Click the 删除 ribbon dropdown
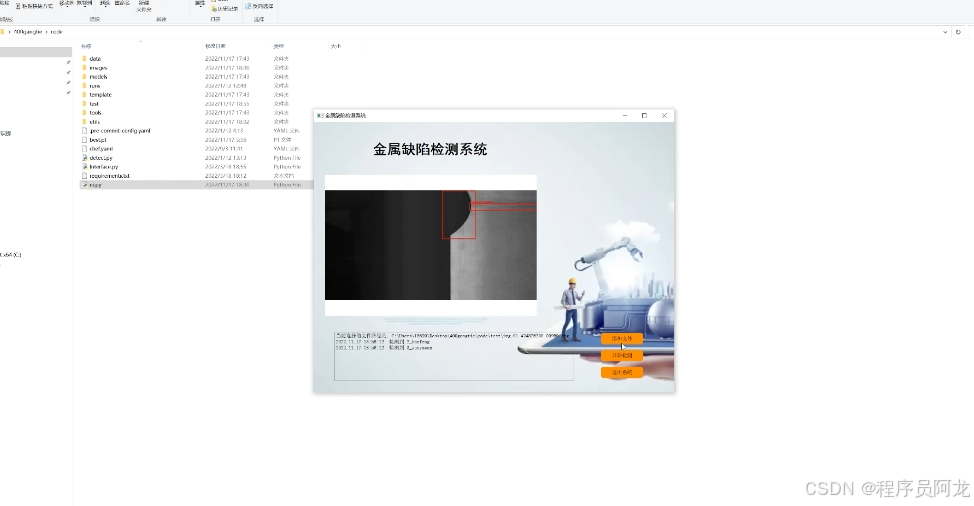This screenshot has width=974, height=506. 104,3
